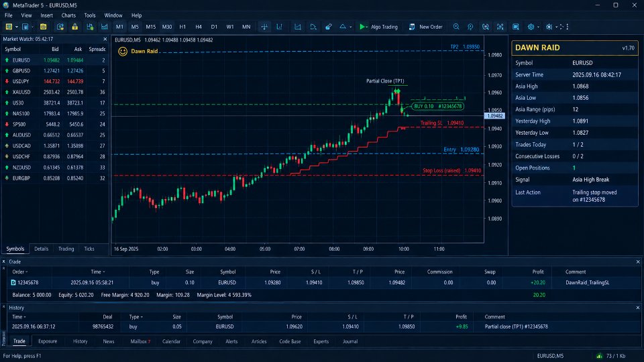The height and width of the screenshot is (362, 644).
Task: Open the File menu
Action: coord(9,15)
